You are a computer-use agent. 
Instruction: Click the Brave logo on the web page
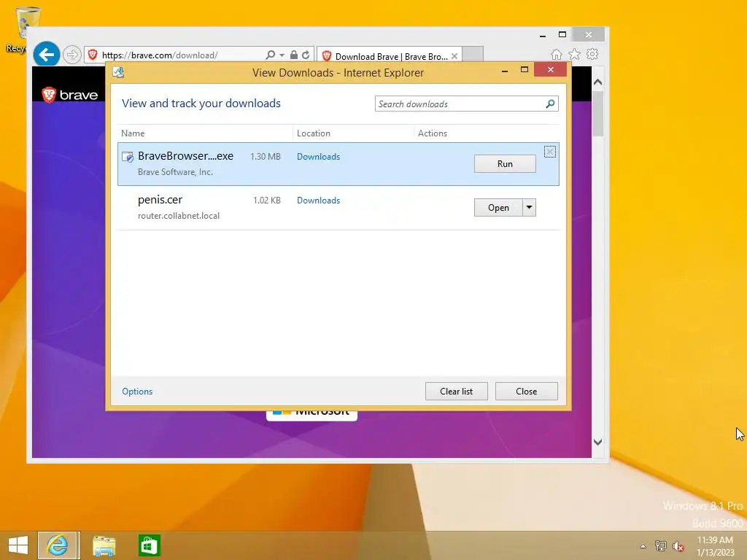tap(70, 95)
